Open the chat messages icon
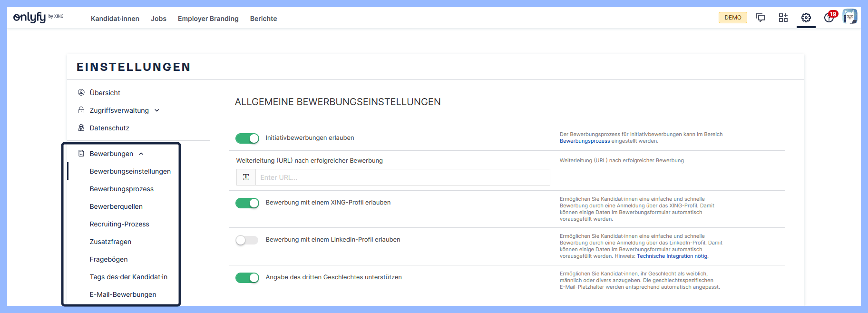 [761, 18]
